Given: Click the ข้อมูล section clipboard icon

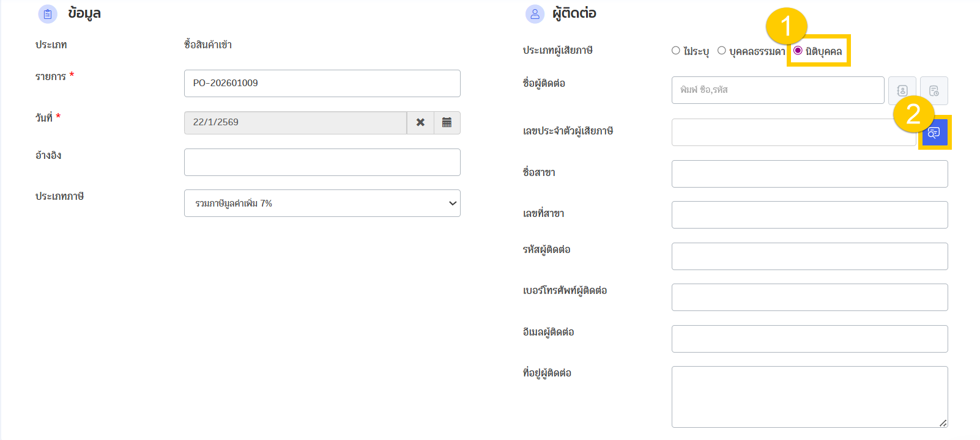Looking at the screenshot, I should (x=48, y=14).
